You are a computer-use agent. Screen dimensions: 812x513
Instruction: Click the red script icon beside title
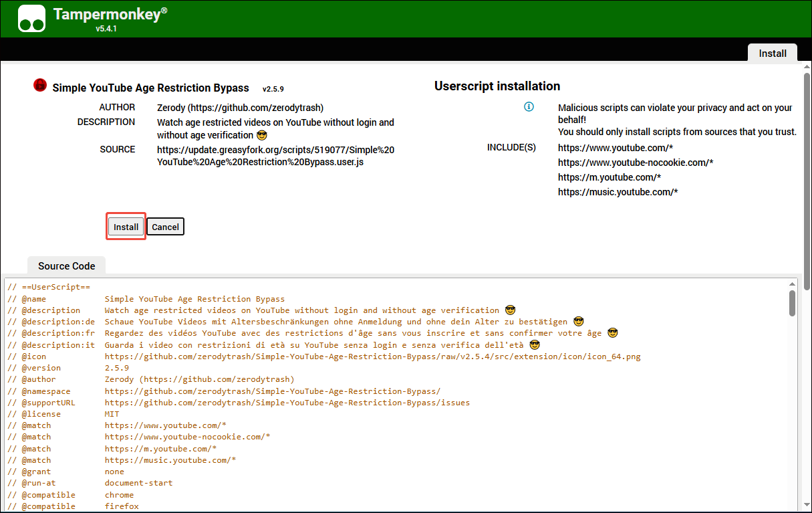pyautogui.click(x=40, y=85)
